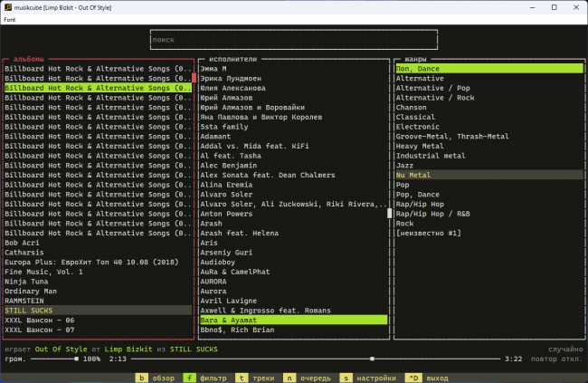Select genre Electronic
The image size is (588, 383).
[489, 127]
